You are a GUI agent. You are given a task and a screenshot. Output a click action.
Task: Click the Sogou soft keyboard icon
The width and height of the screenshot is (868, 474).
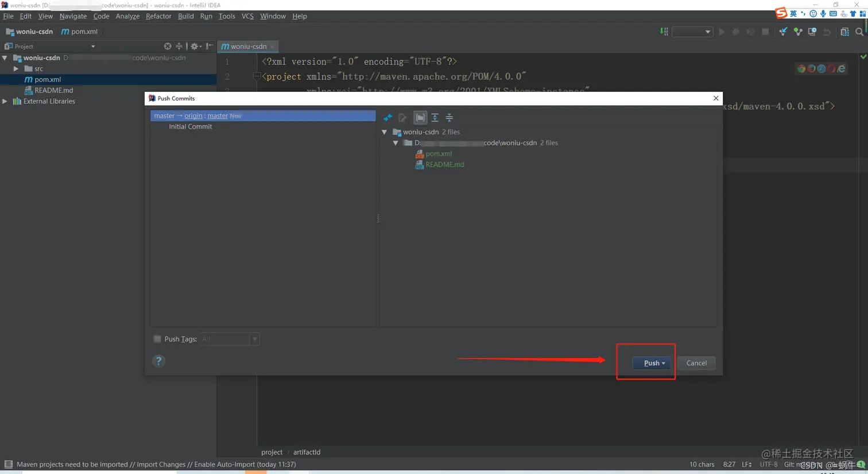833,13
